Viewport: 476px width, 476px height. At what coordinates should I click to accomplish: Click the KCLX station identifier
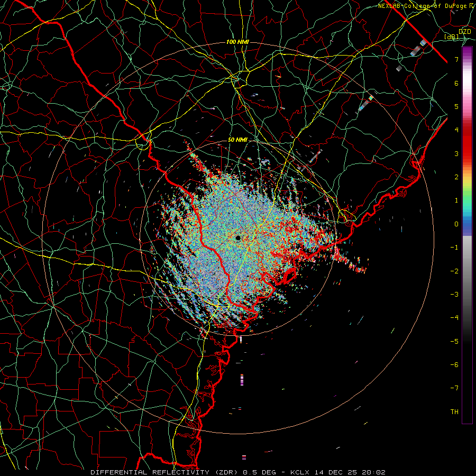(x=300, y=472)
